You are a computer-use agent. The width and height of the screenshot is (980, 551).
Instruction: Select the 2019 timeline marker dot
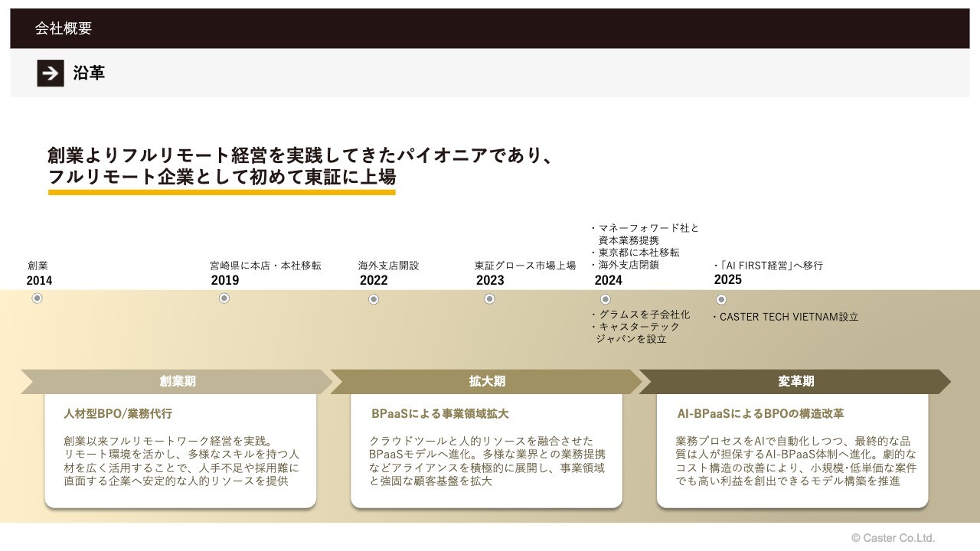click(x=224, y=298)
